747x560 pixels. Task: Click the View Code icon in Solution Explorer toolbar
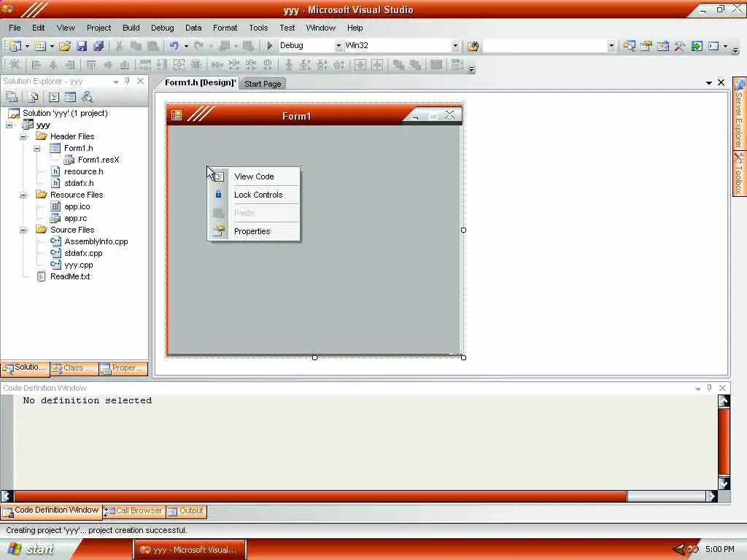point(54,97)
